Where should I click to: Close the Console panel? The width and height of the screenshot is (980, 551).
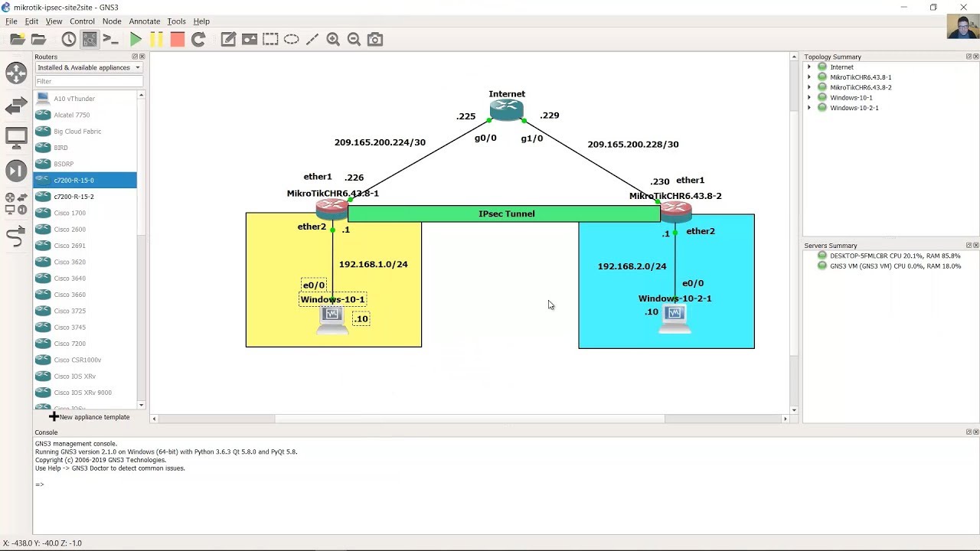(x=975, y=432)
